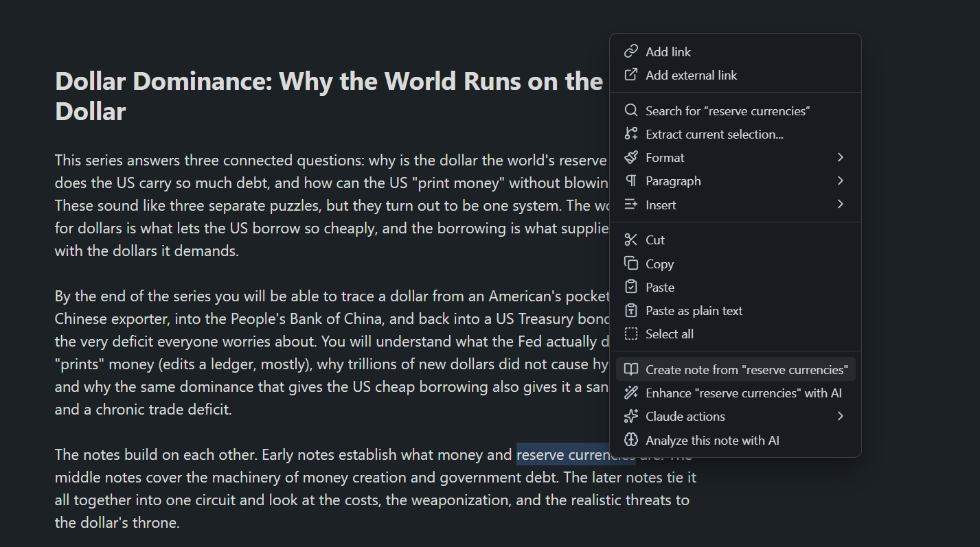This screenshot has width=980, height=547.
Task: Enhance "reserve currencies" with AI
Action: pos(736,393)
